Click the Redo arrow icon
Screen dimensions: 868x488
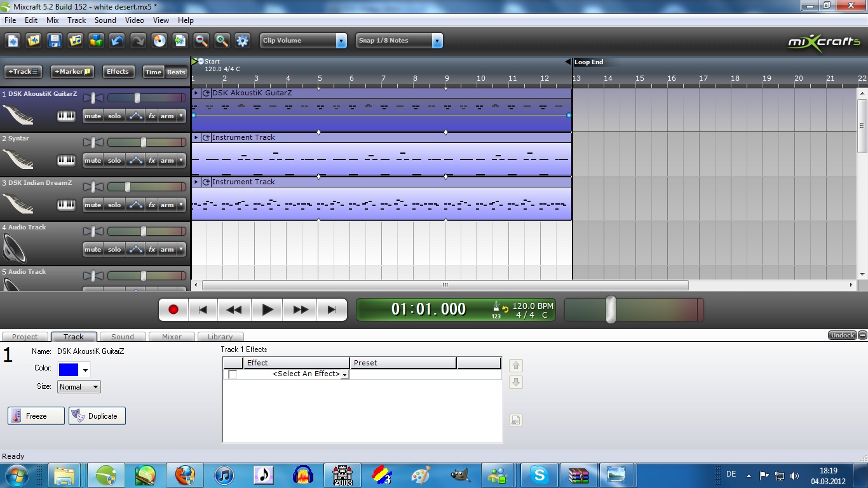pyautogui.click(x=139, y=41)
